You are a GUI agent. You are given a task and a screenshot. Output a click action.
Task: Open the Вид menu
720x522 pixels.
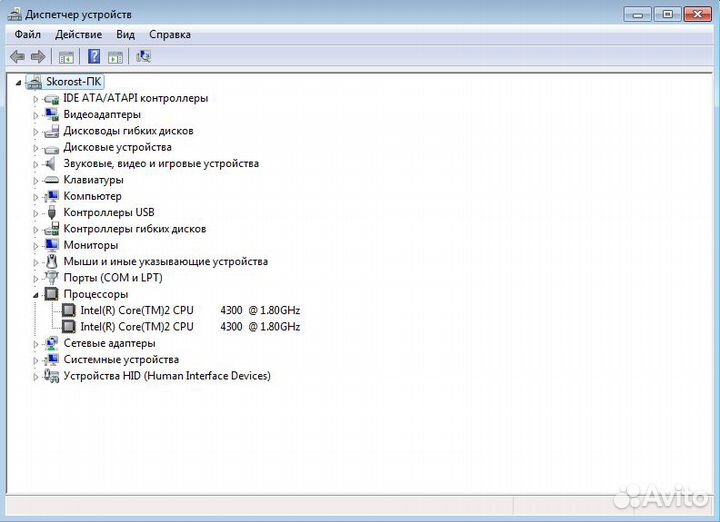coord(125,34)
